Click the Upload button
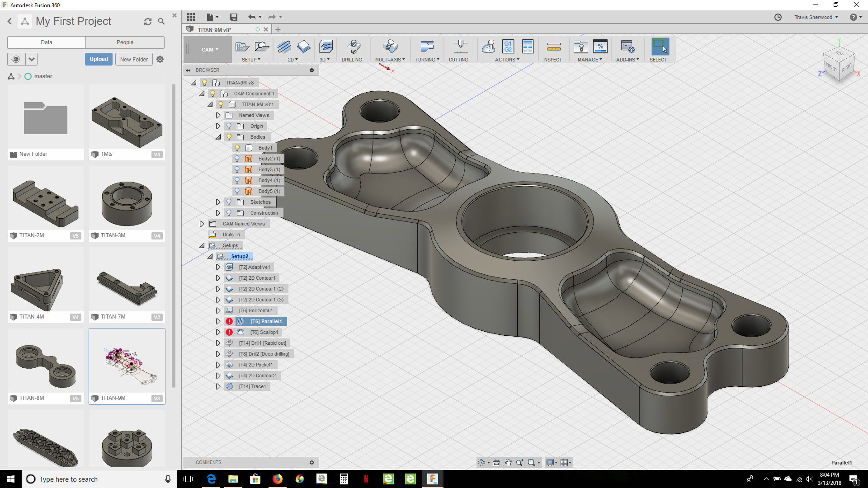Viewport: 868px width, 488px height. point(99,59)
